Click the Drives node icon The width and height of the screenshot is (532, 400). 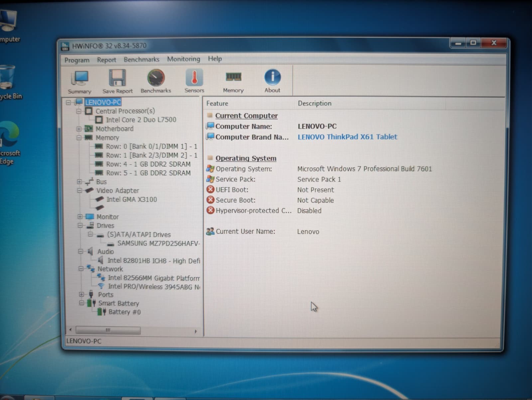90,225
